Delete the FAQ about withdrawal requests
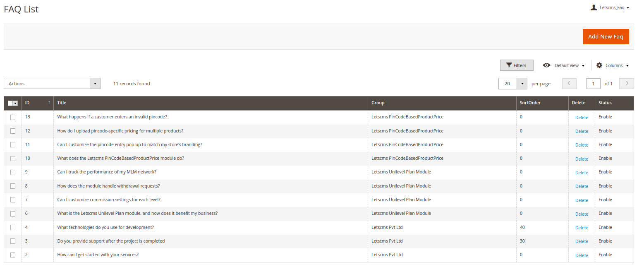 581,186
